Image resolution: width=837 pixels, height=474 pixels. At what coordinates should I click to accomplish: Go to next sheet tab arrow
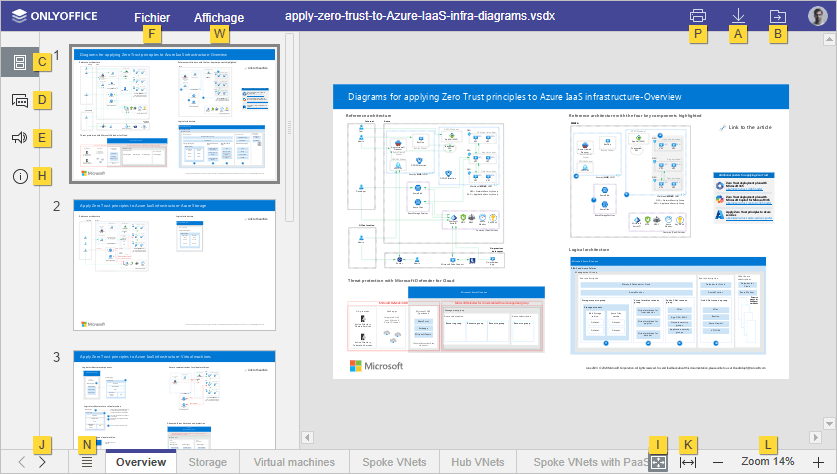(x=42, y=462)
